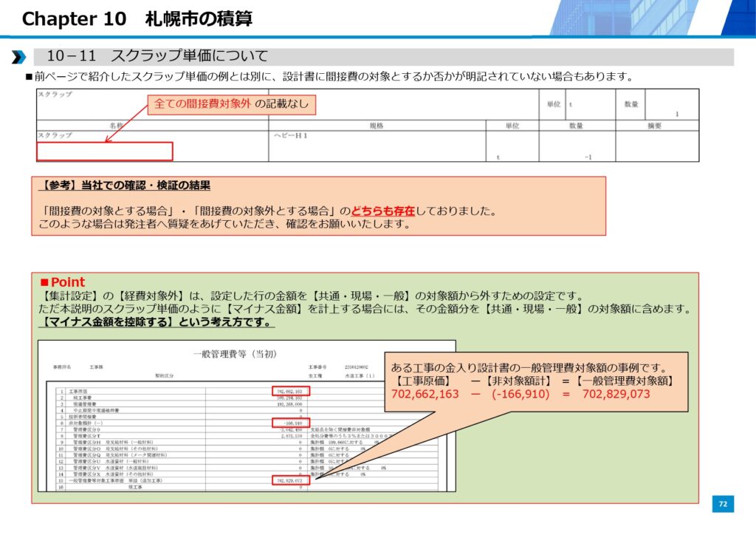Click the Chapter 10 札幌市の積算 title

[137, 18]
